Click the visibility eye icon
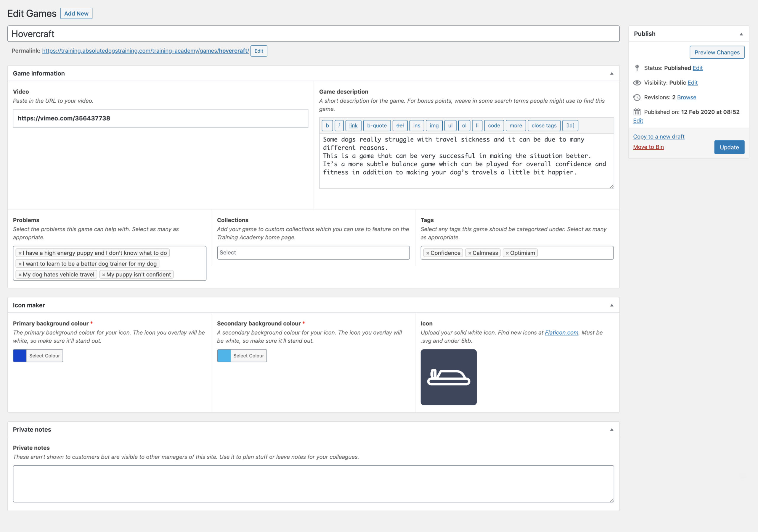The image size is (758, 532). (637, 83)
